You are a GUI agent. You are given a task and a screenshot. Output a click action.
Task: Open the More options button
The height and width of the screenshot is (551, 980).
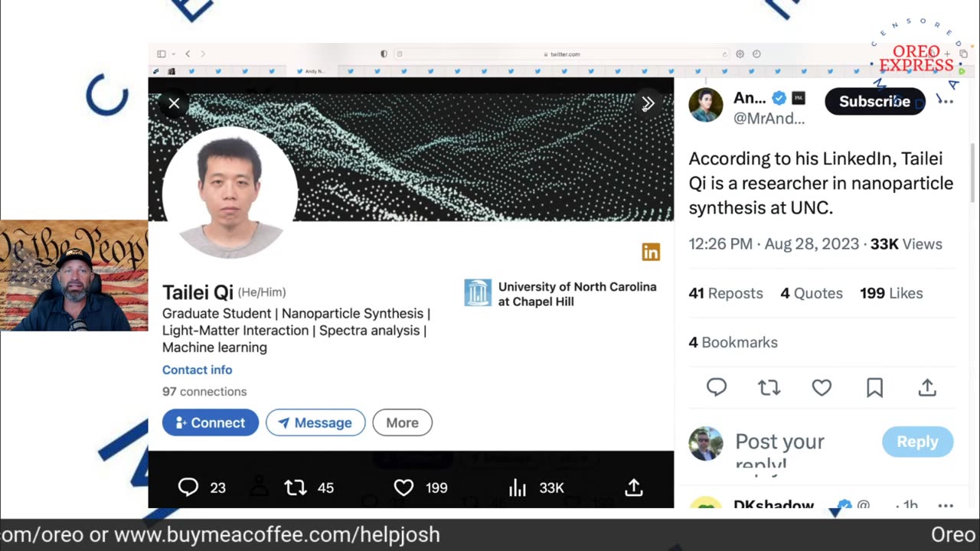(402, 422)
